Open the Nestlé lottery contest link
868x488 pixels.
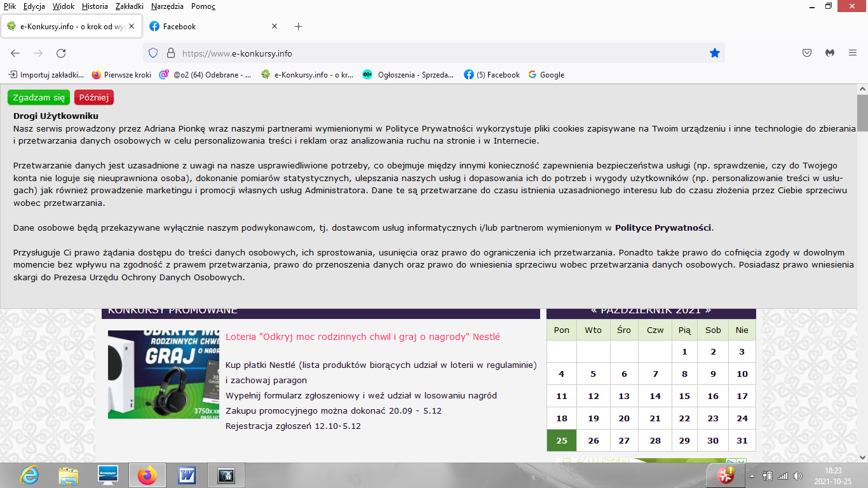point(362,337)
